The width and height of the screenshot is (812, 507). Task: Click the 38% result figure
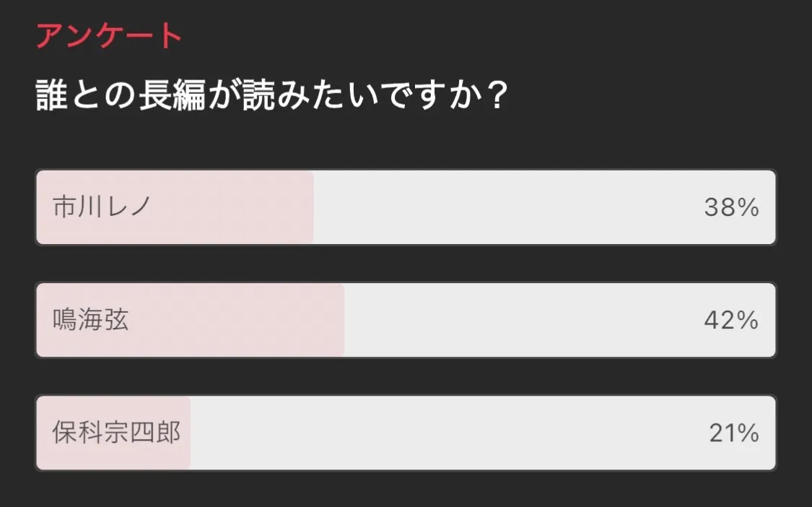coord(731,208)
